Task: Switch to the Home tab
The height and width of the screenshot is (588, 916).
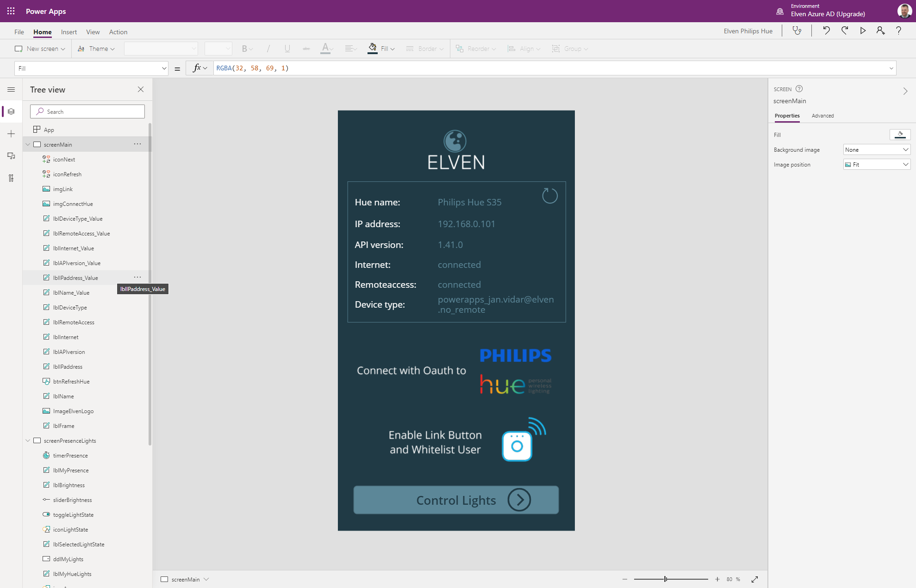Action: (42, 32)
